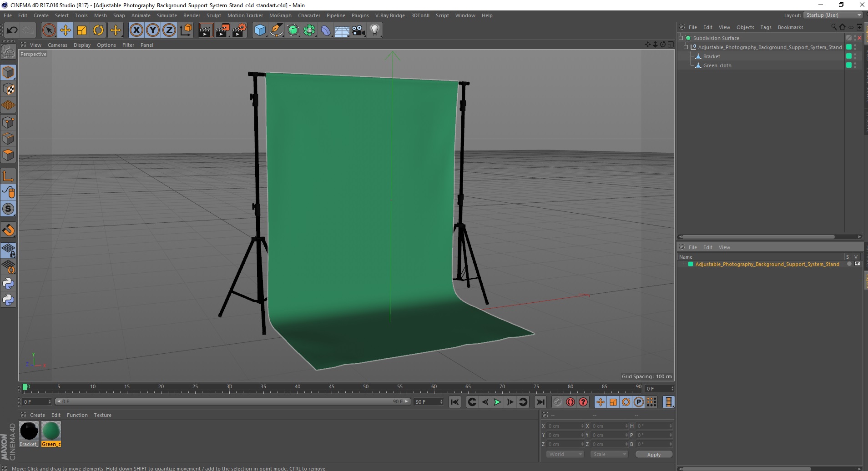Go to the start of animation

point(454,402)
